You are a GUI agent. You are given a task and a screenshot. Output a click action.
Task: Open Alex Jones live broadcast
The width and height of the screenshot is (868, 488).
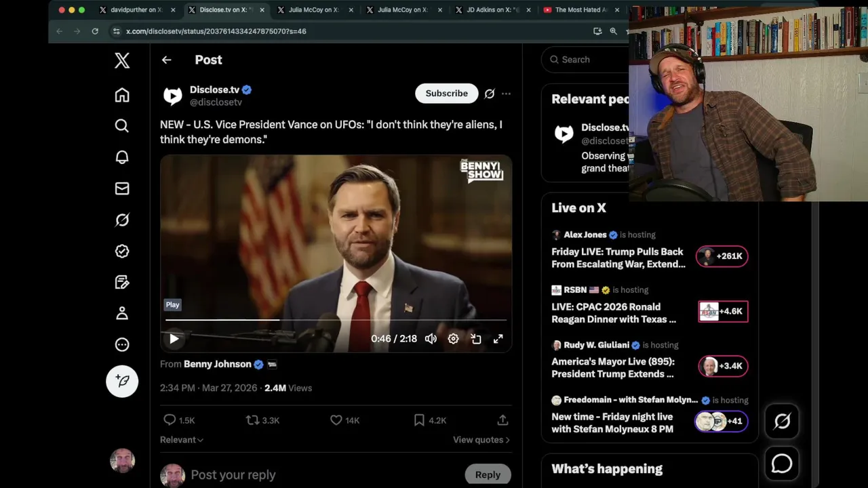[x=618, y=258]
